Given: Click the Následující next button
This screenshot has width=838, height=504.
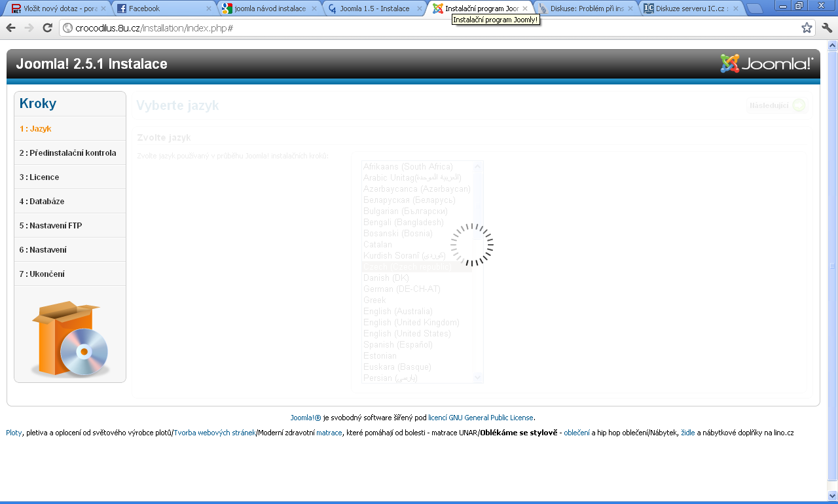Looking at the screenshot, I should pos(777,105).
